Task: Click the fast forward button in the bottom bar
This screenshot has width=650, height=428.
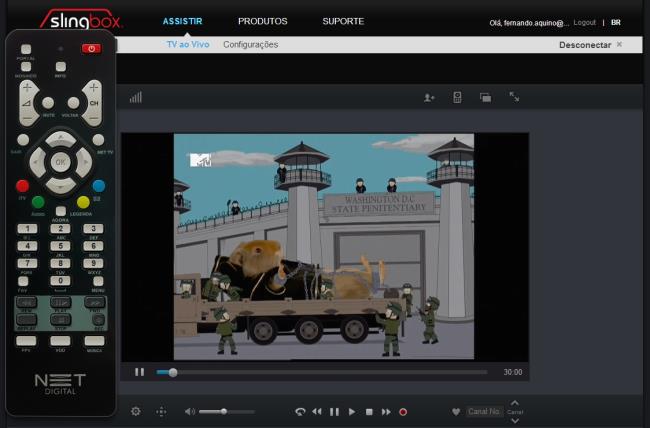Action: coord(386,412)
